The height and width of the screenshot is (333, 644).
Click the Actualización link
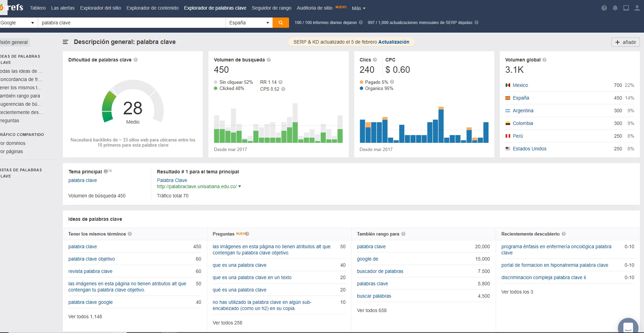393,42
